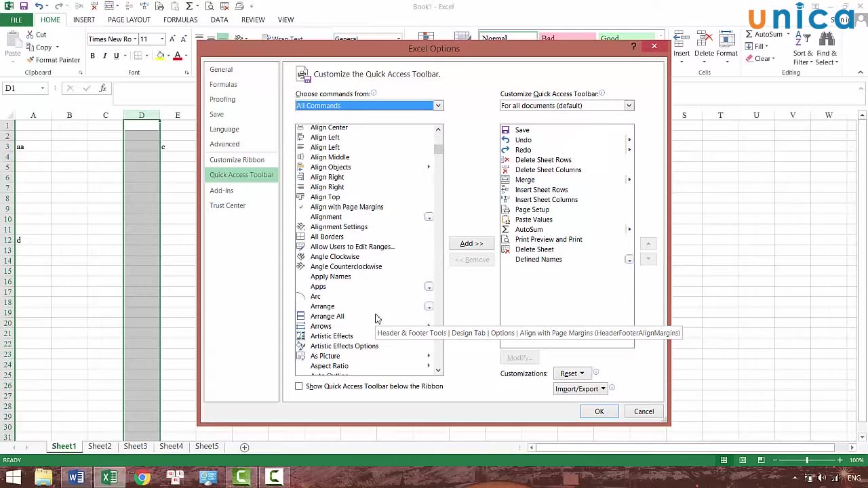Open the font size dropdown
868x488 pixels.
(161, 39)
